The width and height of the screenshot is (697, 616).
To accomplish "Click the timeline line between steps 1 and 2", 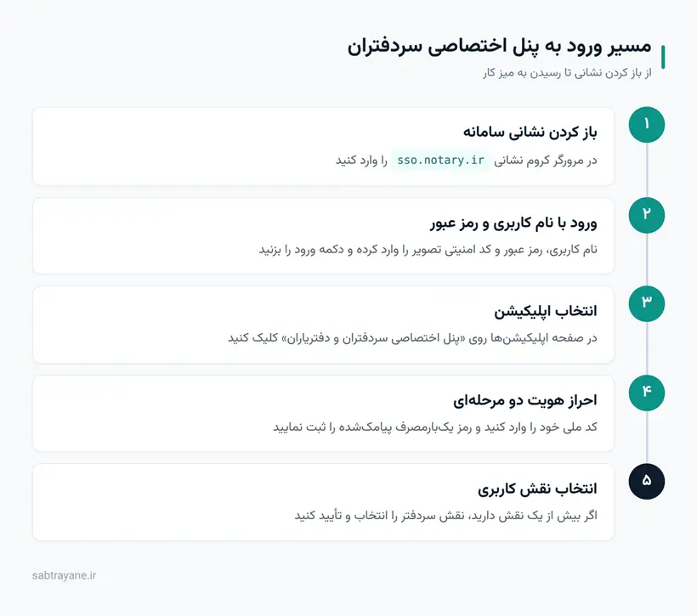I will coord(647,170).
